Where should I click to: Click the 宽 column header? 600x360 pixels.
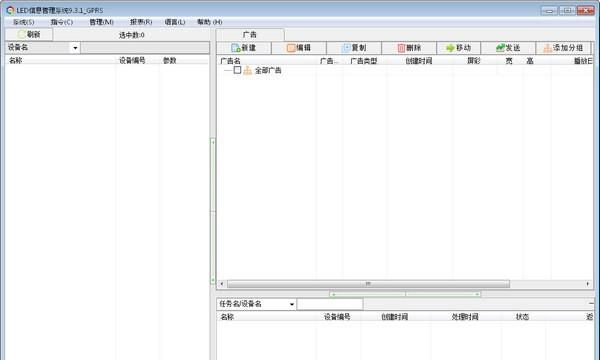509,61
